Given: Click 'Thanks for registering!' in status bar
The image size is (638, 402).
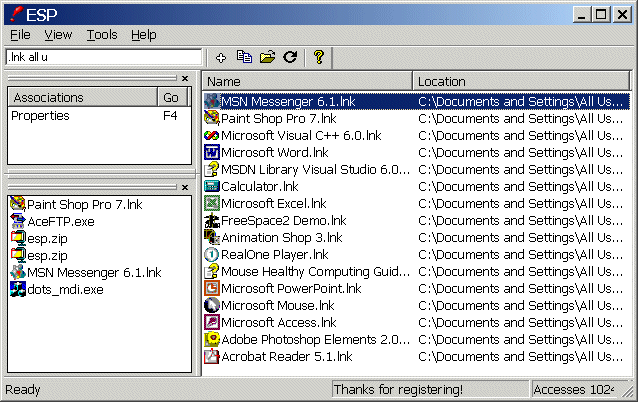Looking at the screenshot, I should click(x=398, y=390).
